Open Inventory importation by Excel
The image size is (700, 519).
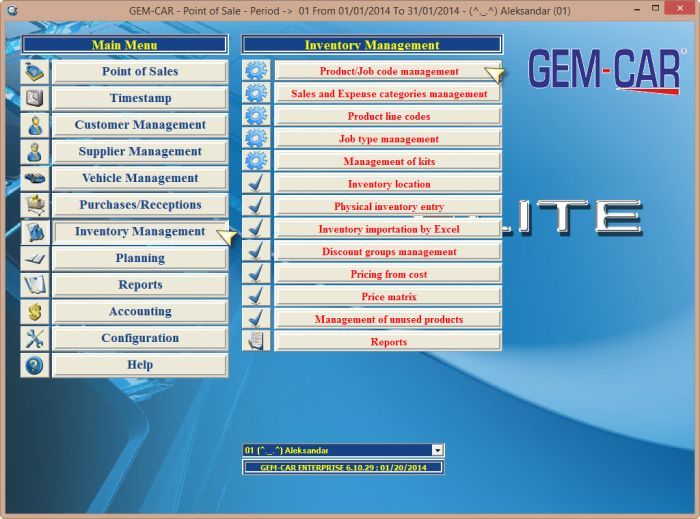tap(388, 229)
